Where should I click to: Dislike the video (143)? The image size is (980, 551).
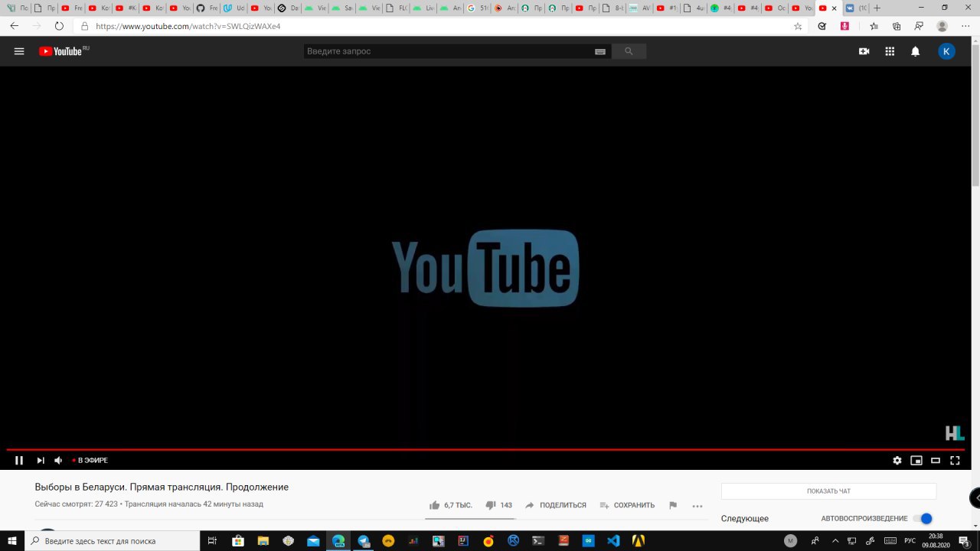pyautogui.click(x=499, y=505)
